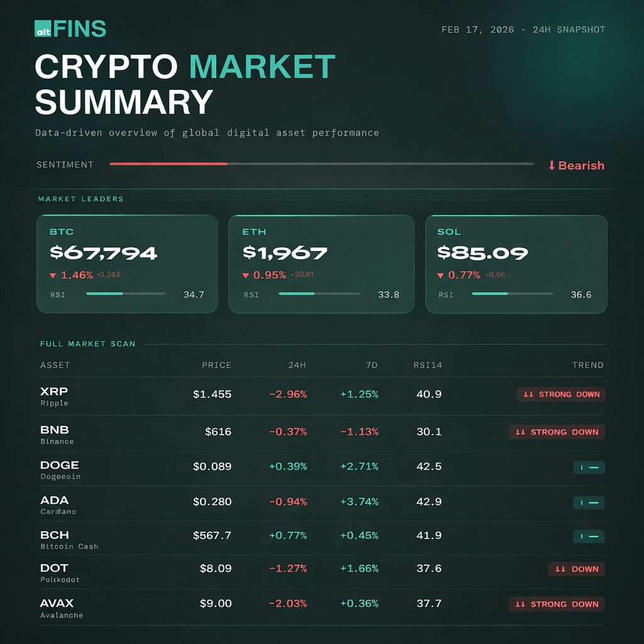644x644 pixels.
Task: Sort by the PRICE column header
Action: (x=216, y=365)
